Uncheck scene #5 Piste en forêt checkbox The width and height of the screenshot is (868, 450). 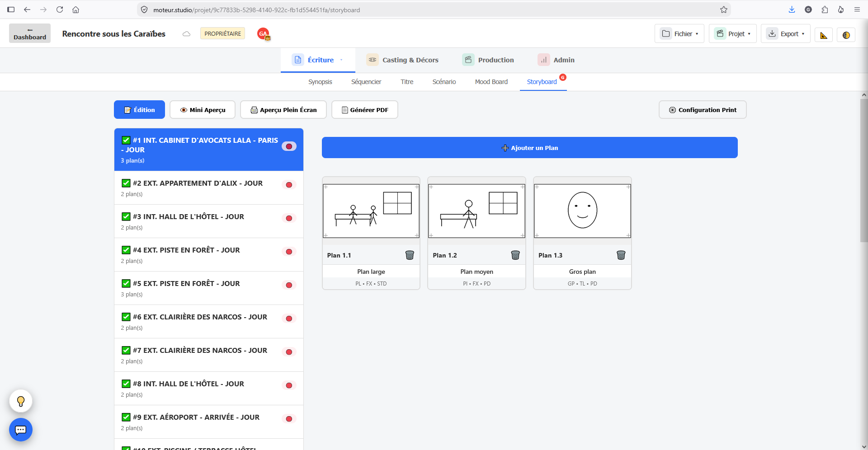126,283
